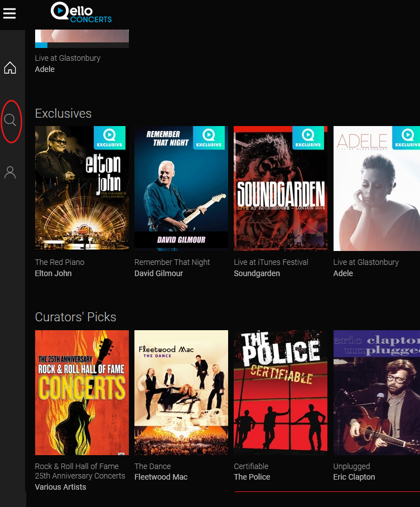Select the 'Eric Clapton' artist name

coord(354,477)
